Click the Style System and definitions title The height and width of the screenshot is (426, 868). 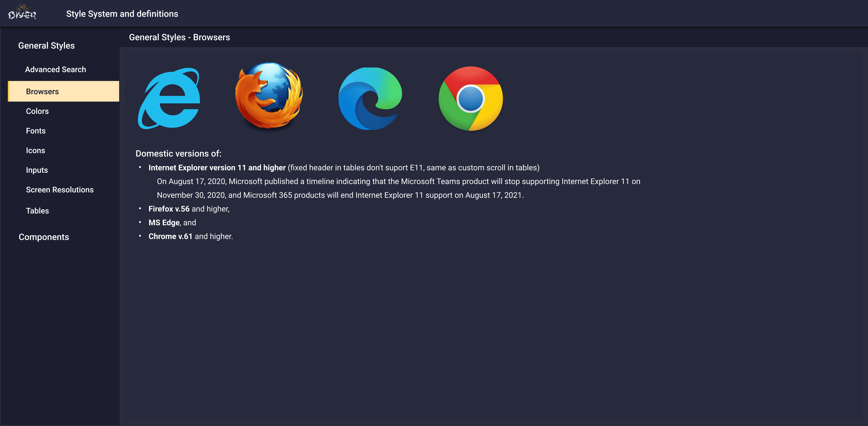coord(122,14)
